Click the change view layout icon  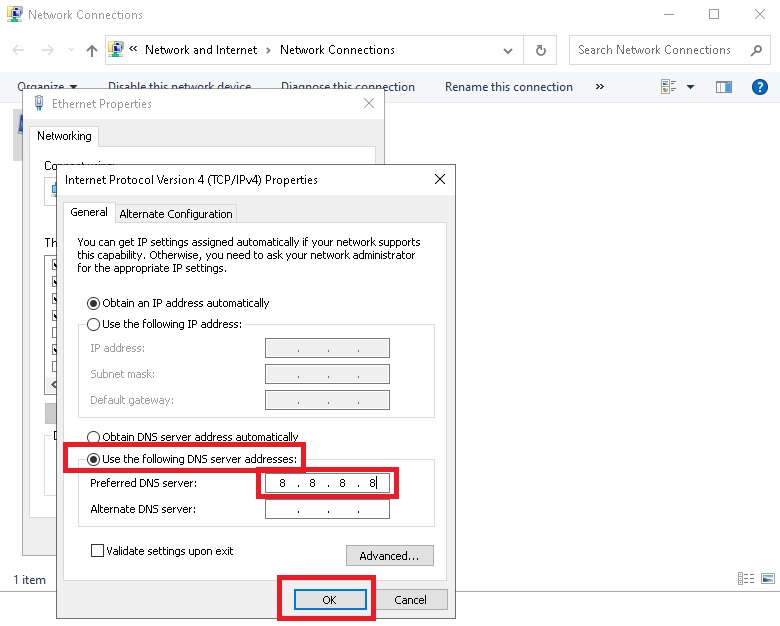coord(668,87)
